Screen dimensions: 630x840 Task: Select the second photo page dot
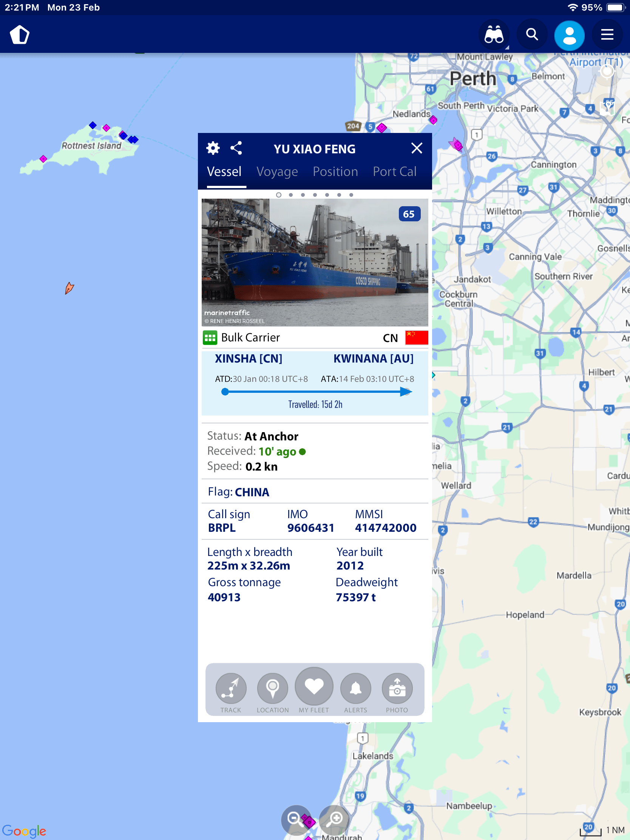[x=290, y=195]
